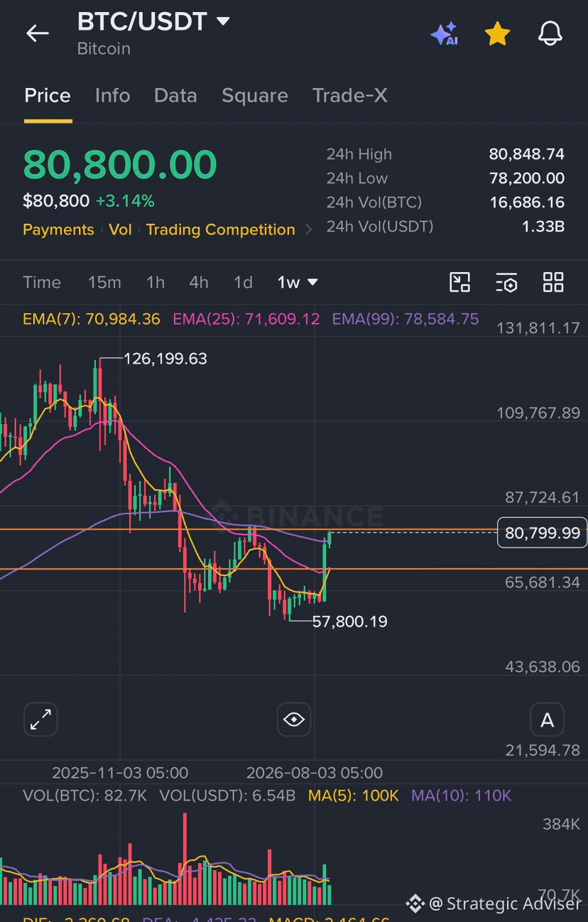Tap the Bitcoin subtitle under pair name
The width and height of the screenshot is (588, 922).
[x=104, y=48]
